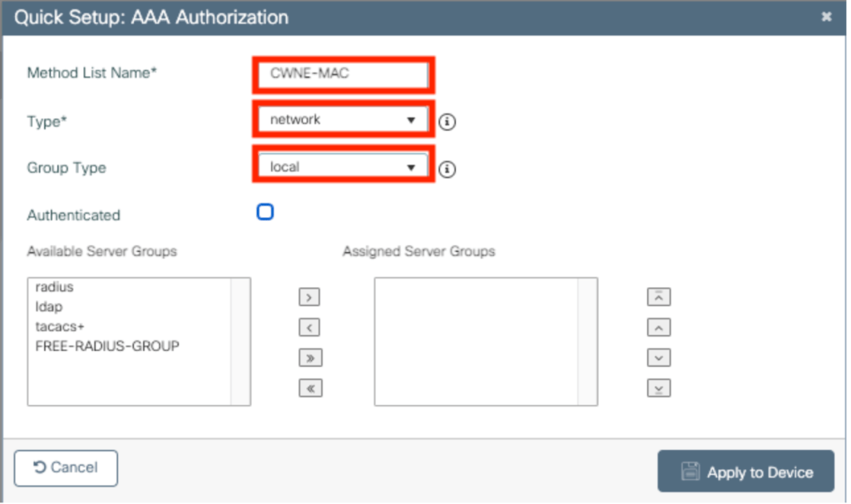Move assigned group down one position
The image size is (851, 504).
[658, 358]
